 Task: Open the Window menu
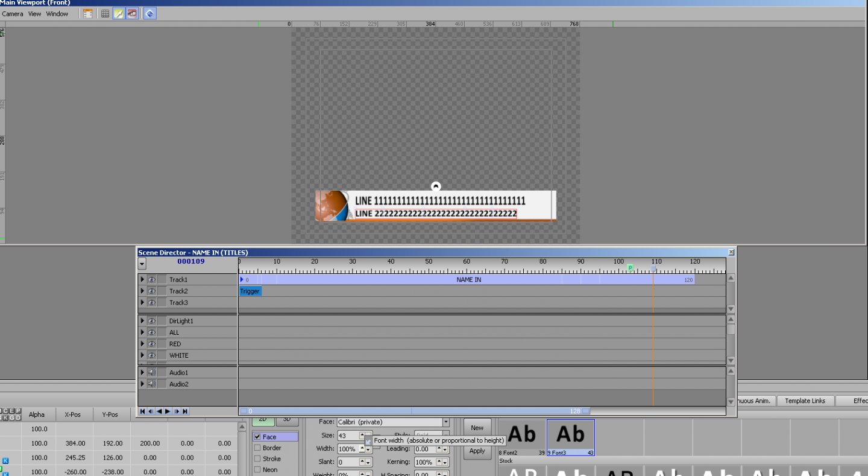click(x=57, y=14)
